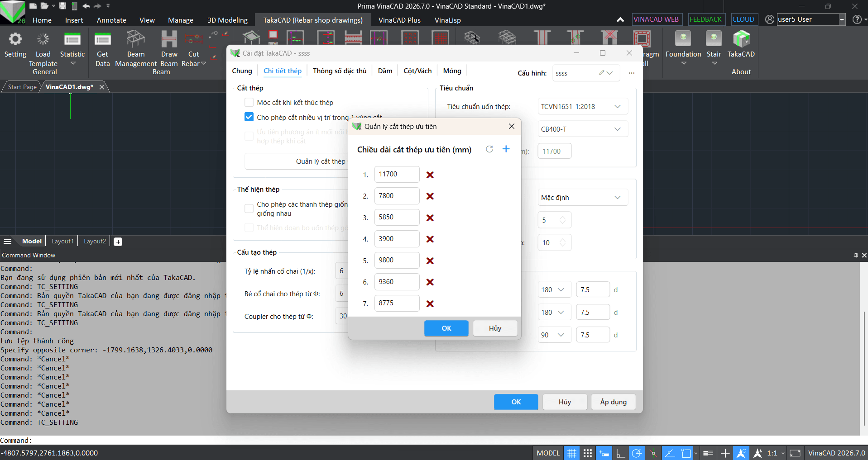Open the 'ssss' configuration dropdown
The height and width of the screenshot is (460, 868).
[610, 73]
